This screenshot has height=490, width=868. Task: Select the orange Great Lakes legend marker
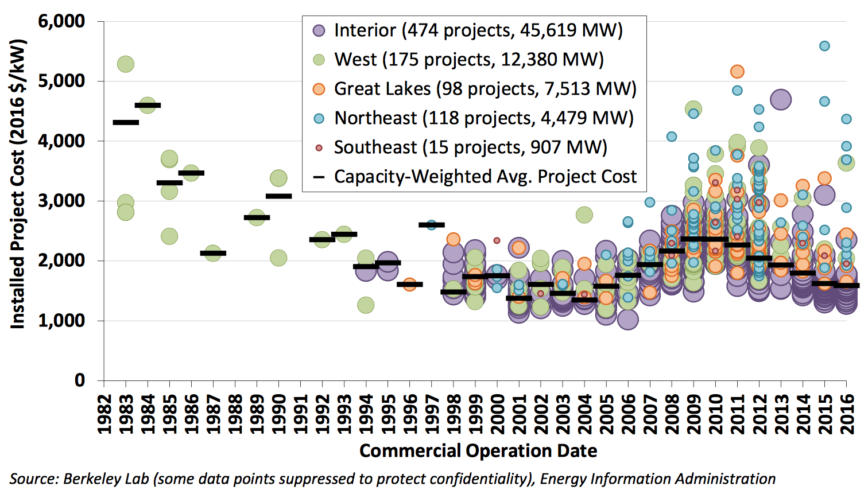pos(319,89)
